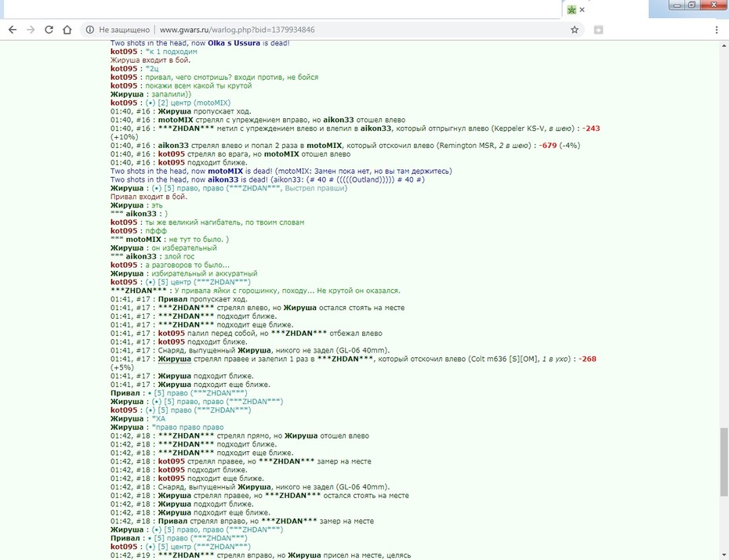The height and width of the screenshot is (560, 729).
Task: Click 'Жируша входит в бой.' text
Action: (151, 60)
